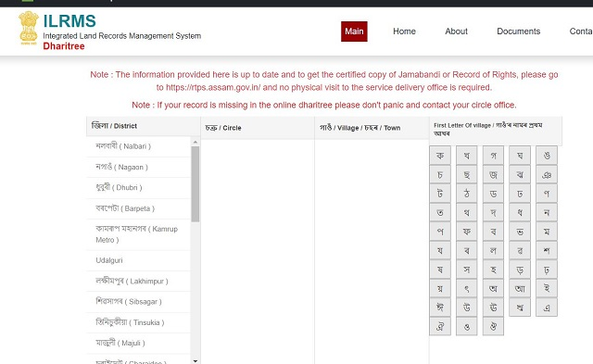
Task: Select vowel অ button
Action: [493, 288]
